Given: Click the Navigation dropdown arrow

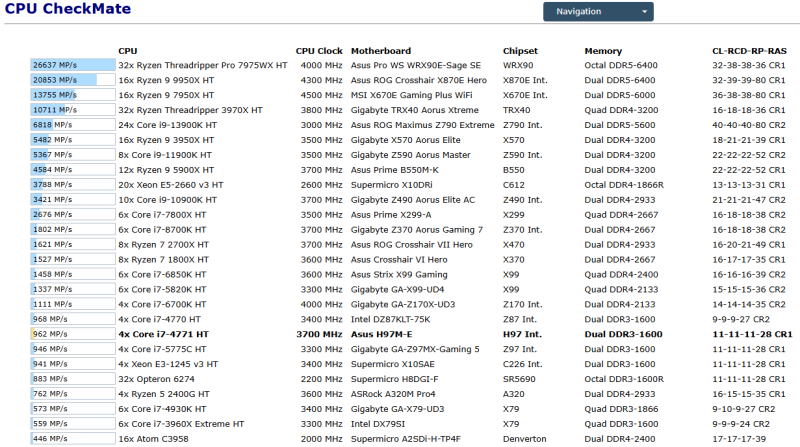Looking at the screenshot, I should click(644, 12).
